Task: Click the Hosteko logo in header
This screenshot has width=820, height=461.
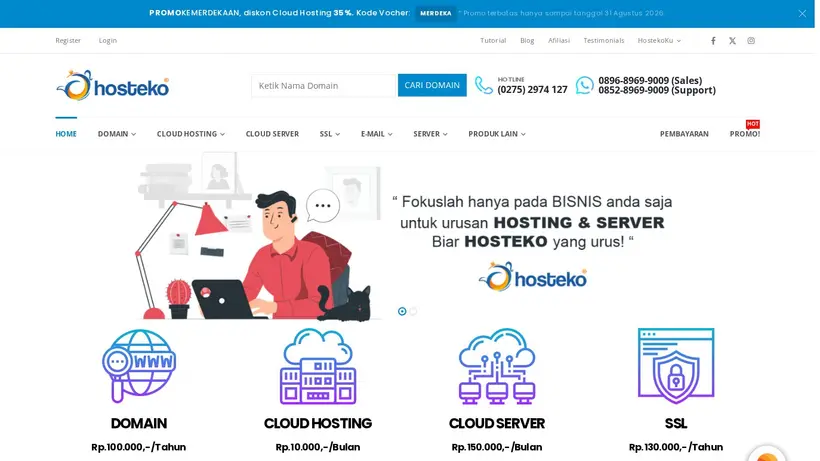Action: (113, 85)
